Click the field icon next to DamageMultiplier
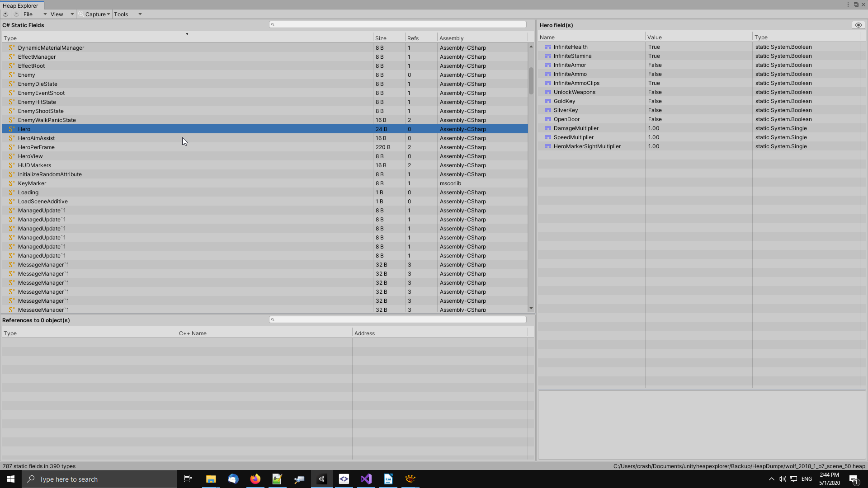This screenshot has height=488, width=868. (548, 128)
